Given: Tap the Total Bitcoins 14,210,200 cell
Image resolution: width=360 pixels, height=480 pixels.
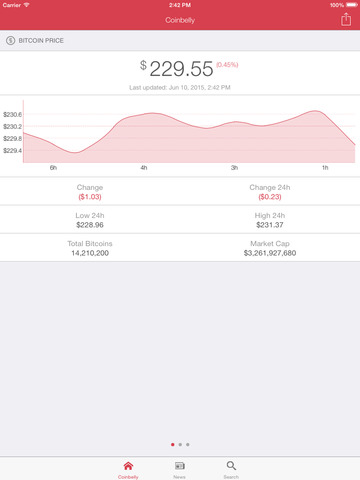Looking at the screenshot, I should (x=90, y=248).
